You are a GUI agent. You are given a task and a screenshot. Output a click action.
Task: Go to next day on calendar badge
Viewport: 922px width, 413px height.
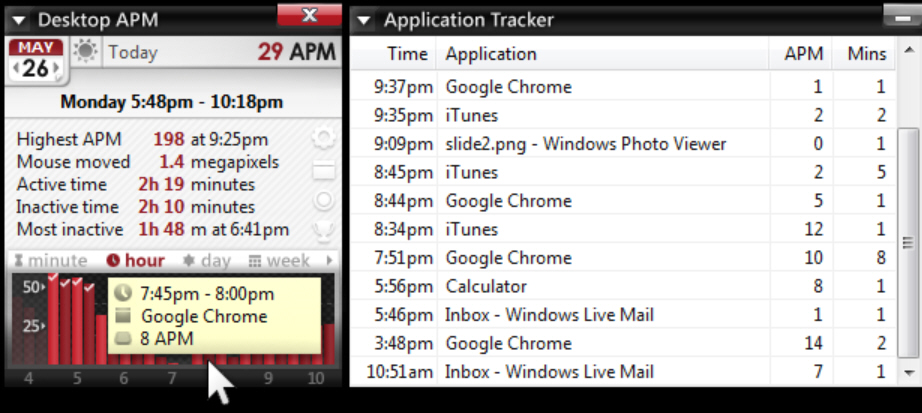(x=56, y=69)
